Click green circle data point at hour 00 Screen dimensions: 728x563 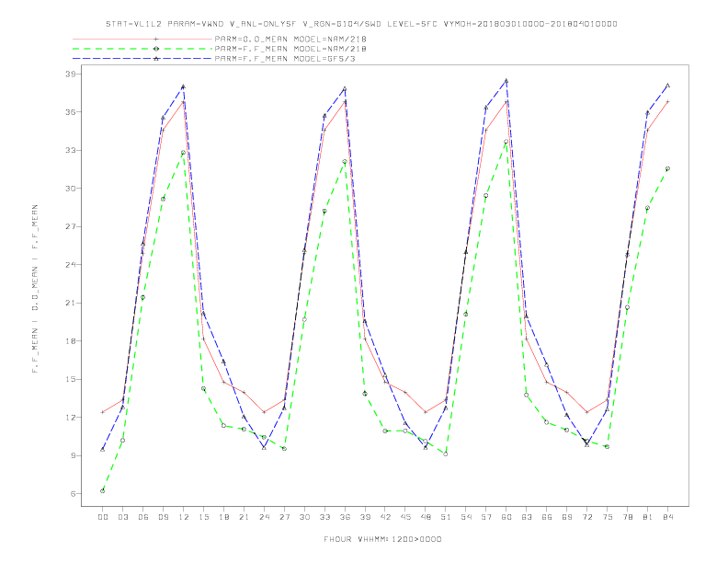point(103,491)
